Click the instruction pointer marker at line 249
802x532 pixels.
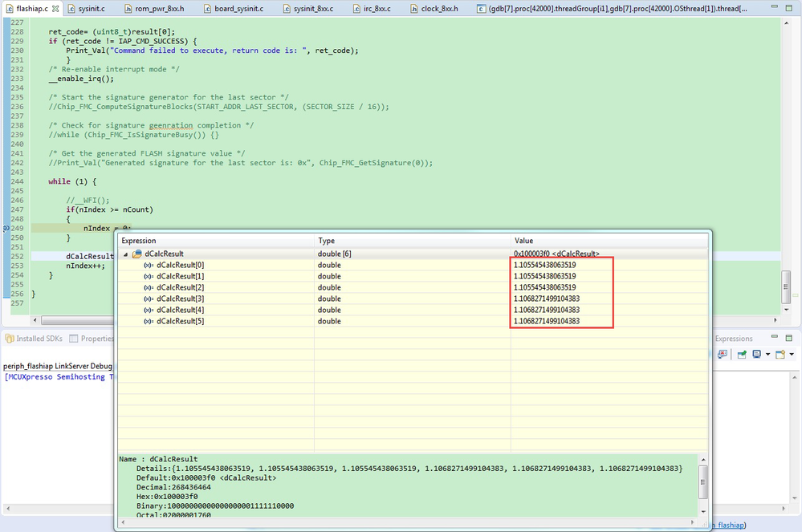pos(6,229)
